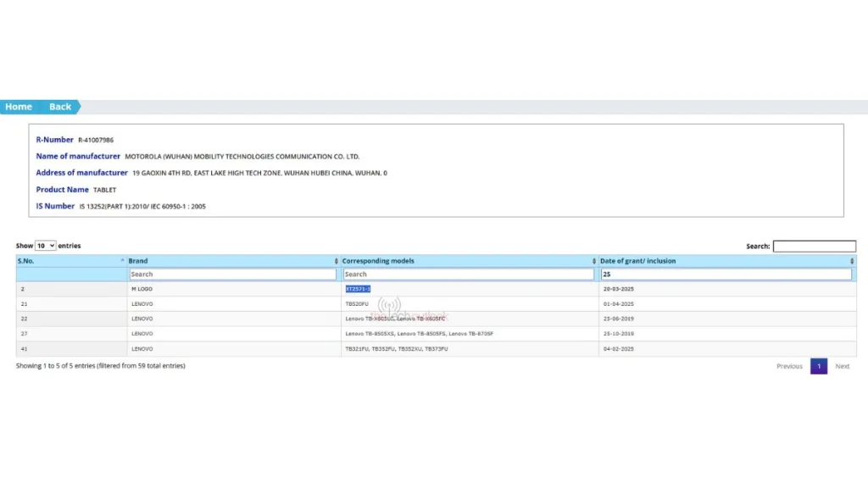This screenshot has height=488, width=868.
Task: Open the Show entries count dropdown
Action: (46, 246)
